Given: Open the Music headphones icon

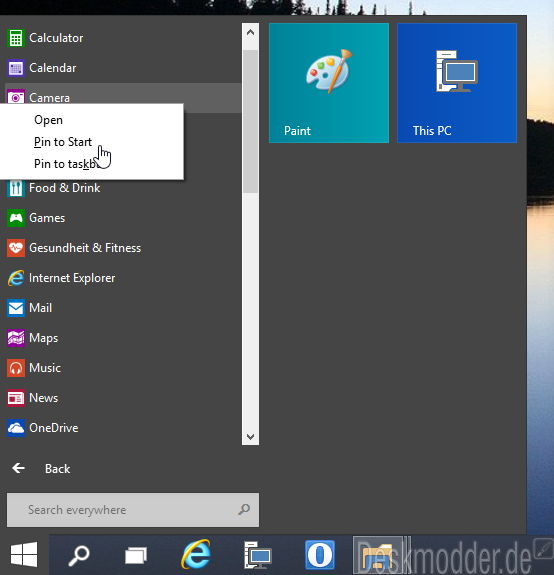Looking at the screenshot, I should point(16,368).
